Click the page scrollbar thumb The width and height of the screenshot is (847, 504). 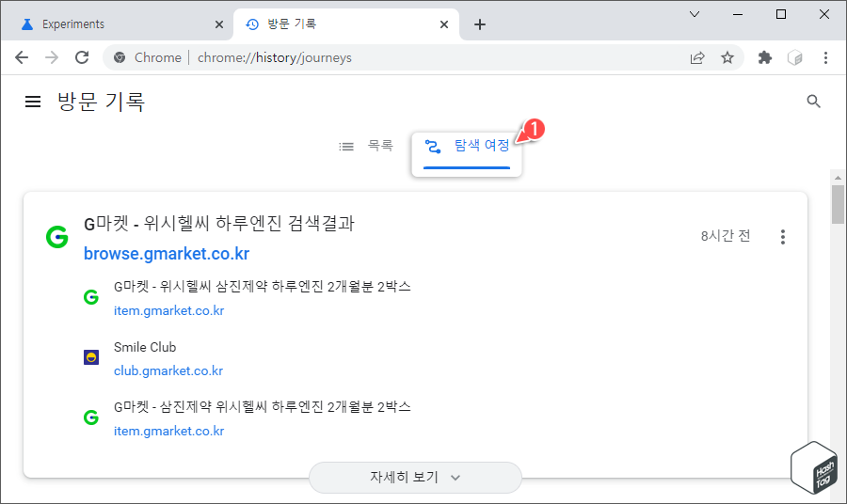coord(838,204)
